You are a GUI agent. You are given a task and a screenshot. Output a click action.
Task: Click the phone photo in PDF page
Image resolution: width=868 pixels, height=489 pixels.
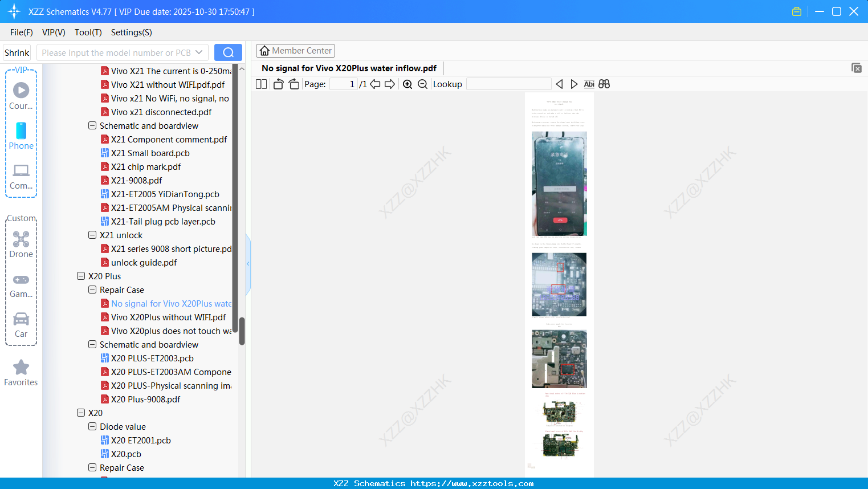[x=559, y=184]
